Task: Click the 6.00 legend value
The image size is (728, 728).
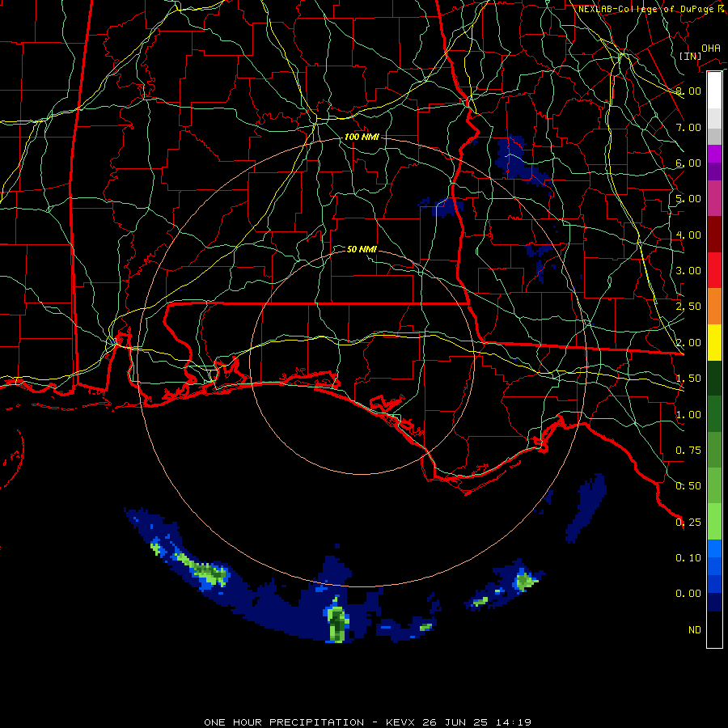Action: 688,163
